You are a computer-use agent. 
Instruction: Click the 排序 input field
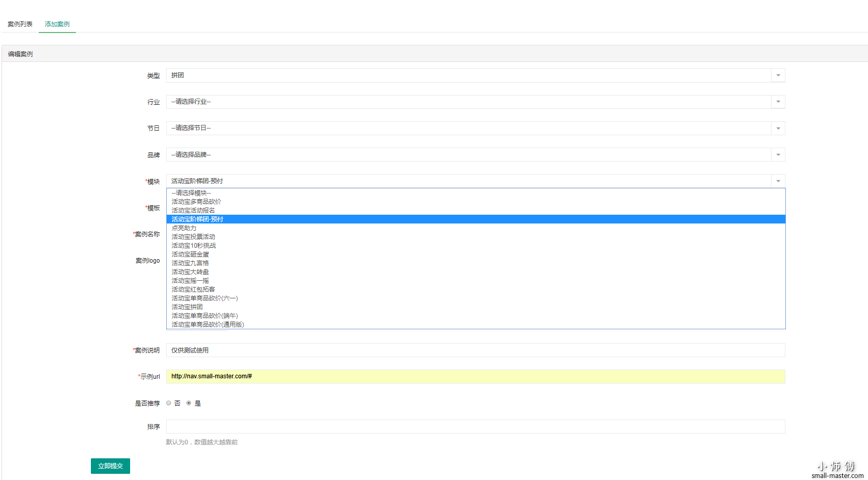476,427
